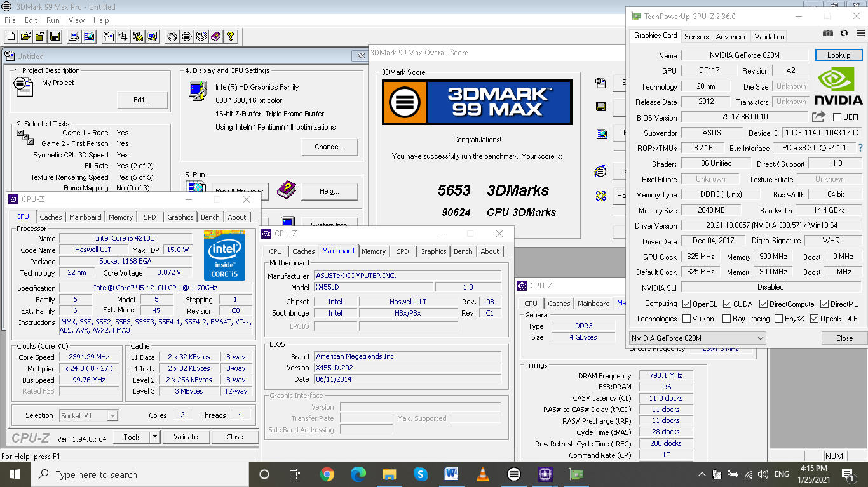Open SPD tab in CPU-Z Mainboard window
Screen dimensions: 868x487
[403, 251]
